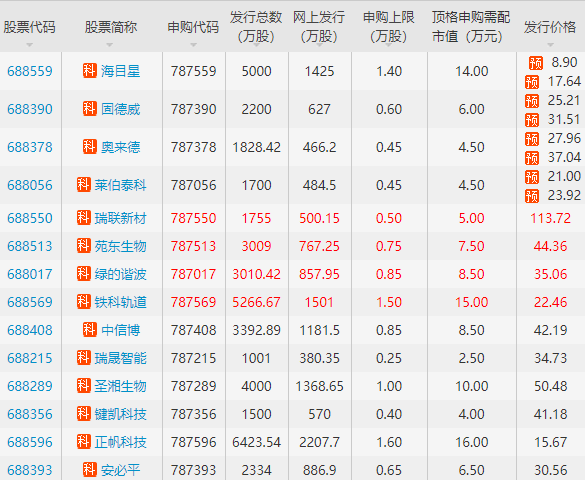
Task: Open stock code link 688408
Action: [30, 330]
